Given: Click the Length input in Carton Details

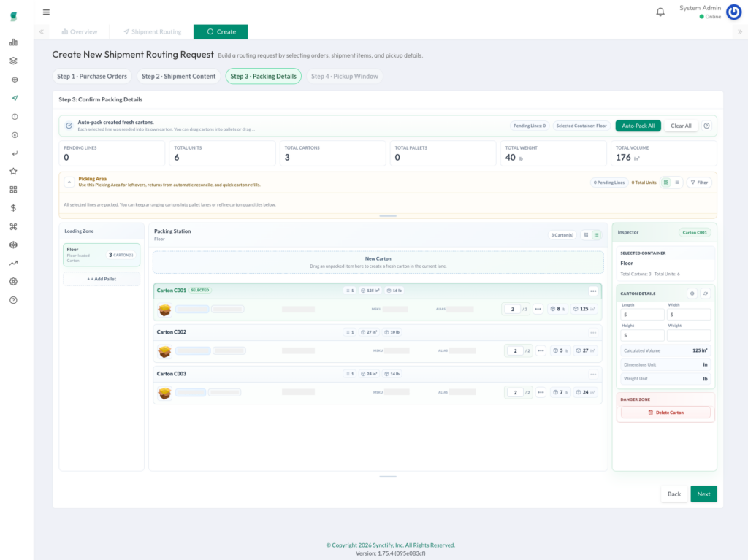Looking at the screenshot, I should [642, 315].
